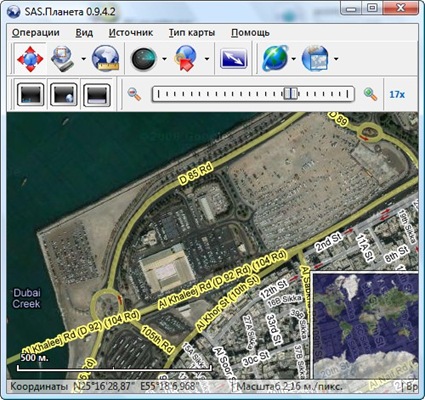Viewport: 425px width, 400px height.
Task: Click the selection operations icon with screen
Action: tap(62, 59)
